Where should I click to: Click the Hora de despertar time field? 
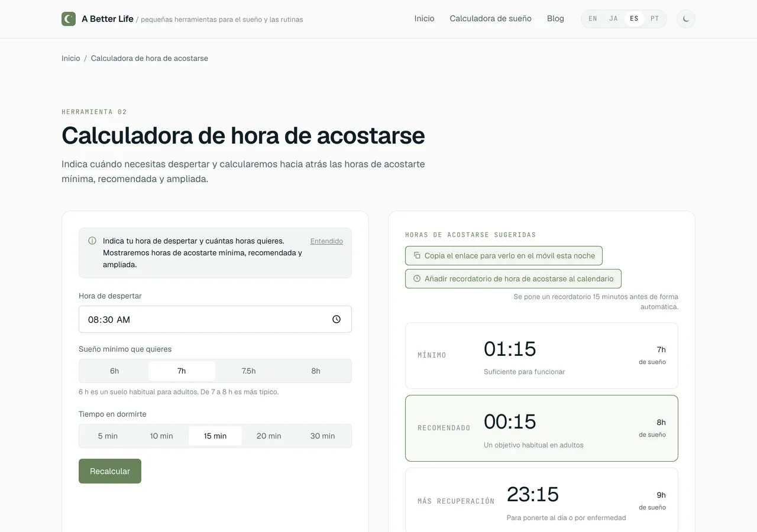215,319
